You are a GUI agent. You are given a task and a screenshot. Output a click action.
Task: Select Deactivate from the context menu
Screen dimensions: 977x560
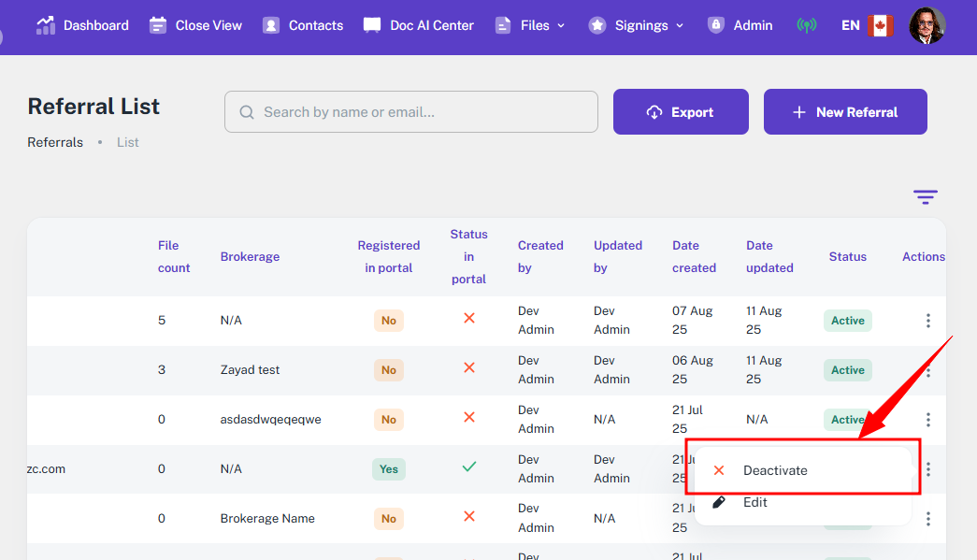pyautogui.click(x=774, y=470)
